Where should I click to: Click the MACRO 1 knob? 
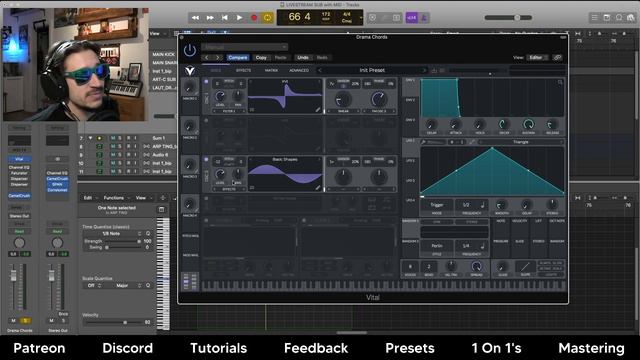click(x=190, y=88)
